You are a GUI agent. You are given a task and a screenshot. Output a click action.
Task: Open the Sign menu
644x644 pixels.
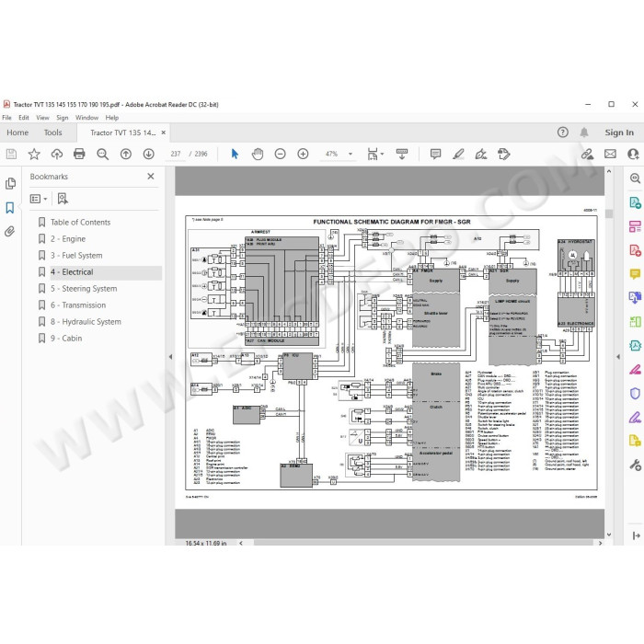(x=63, y=118)
